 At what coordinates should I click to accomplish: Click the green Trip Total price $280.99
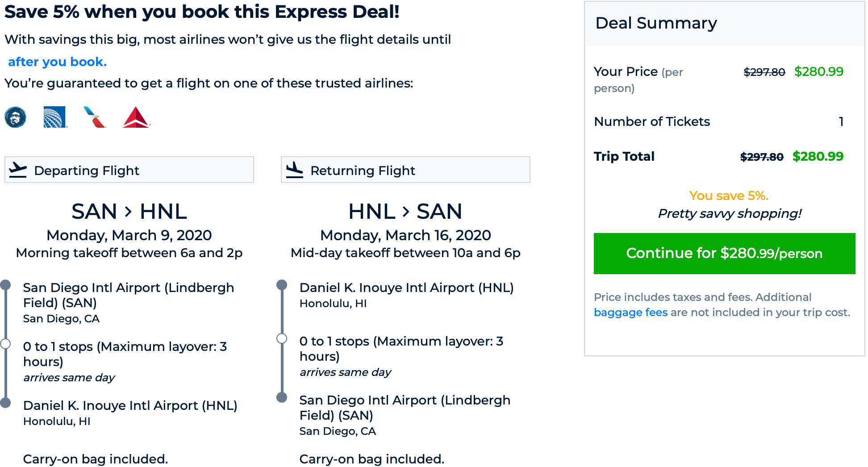coord(818,156)
